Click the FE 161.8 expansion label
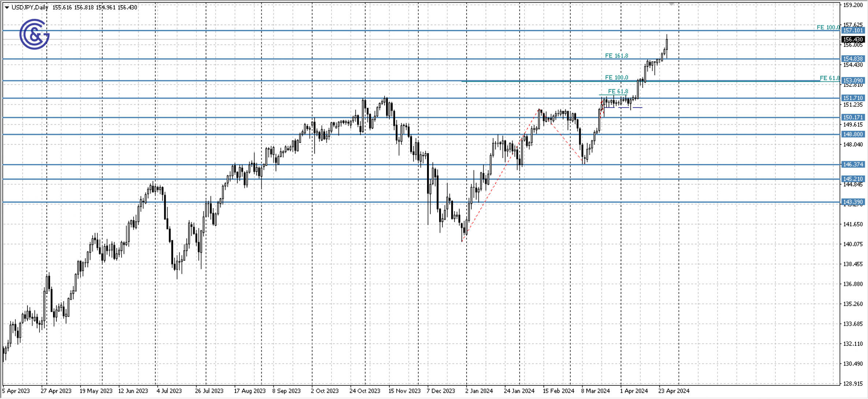Image resolution: width=868 pixels, height=399 pixels. (618, 56)
